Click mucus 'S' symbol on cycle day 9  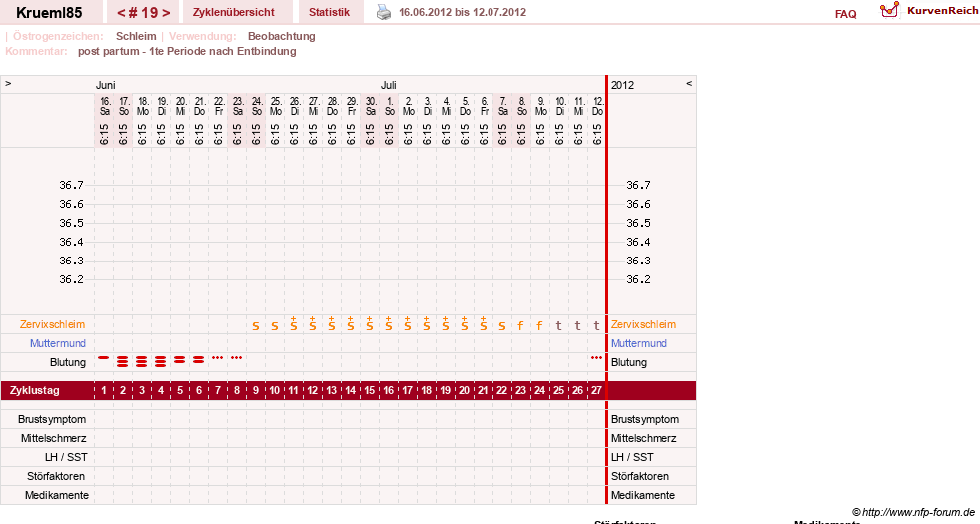256,326
